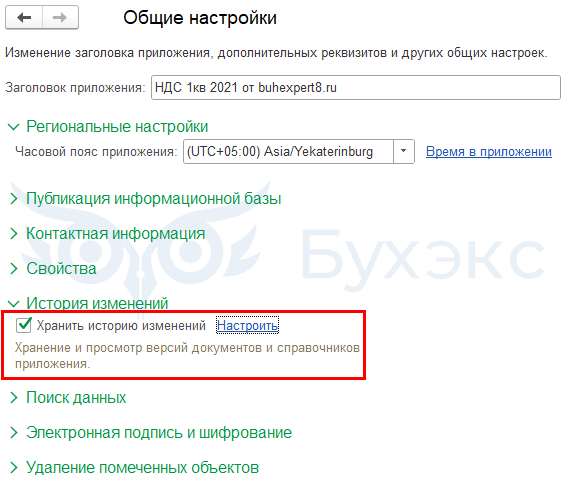The height and width of the screenshot is (489, 568).
Task: Expand the Свойства chevron arrow
Action: coord(14,269)
